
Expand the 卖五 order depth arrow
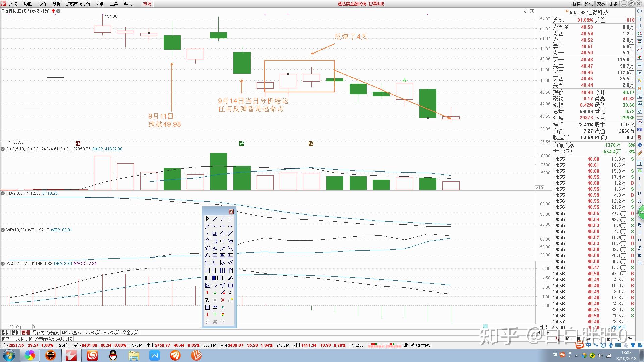(567, 27)
